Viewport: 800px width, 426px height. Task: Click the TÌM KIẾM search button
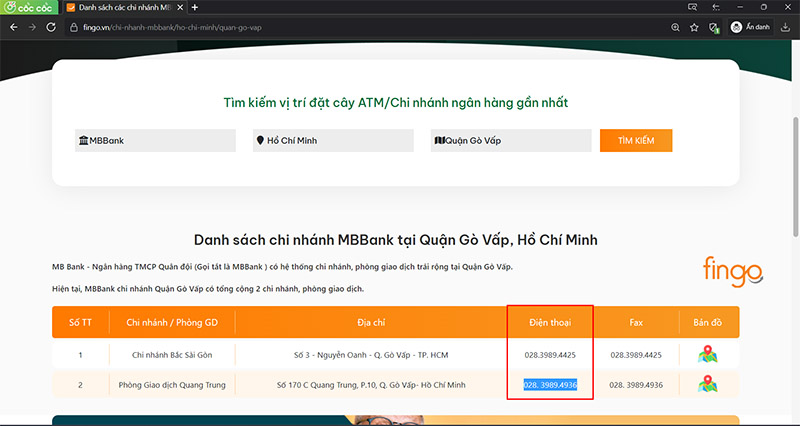point(636,140)
